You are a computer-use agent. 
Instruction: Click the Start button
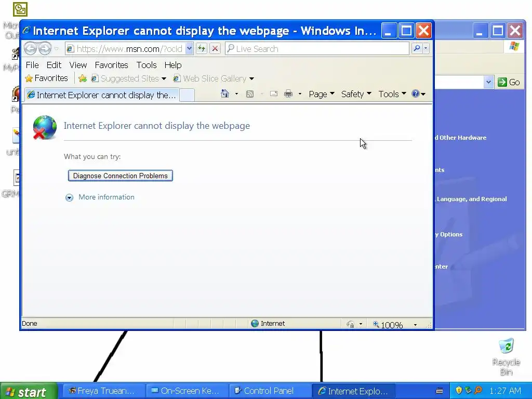(x=29, y=391)
